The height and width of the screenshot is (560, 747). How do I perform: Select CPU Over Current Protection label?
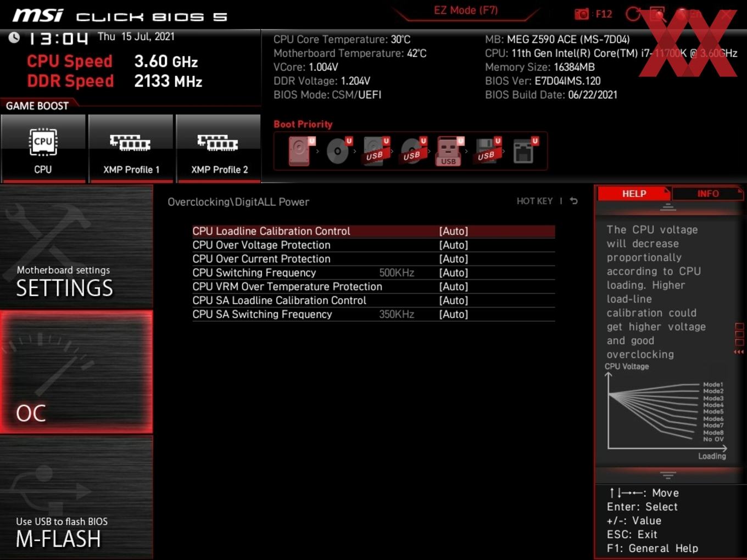(261, 259)
